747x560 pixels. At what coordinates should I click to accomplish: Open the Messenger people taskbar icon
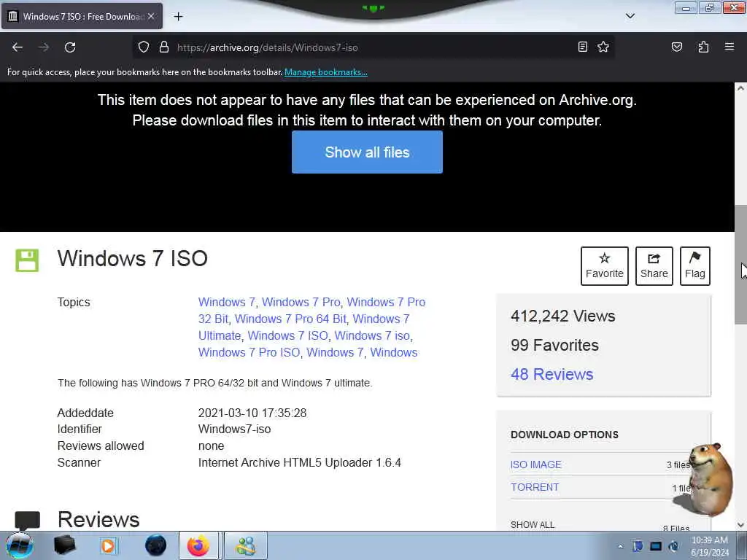tap(246, 545)
